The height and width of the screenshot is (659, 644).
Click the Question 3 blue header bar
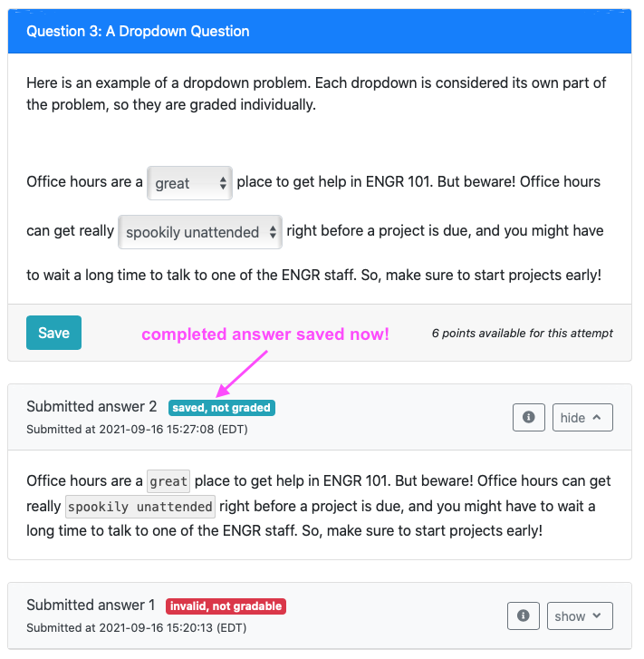(x=320, y=32)
